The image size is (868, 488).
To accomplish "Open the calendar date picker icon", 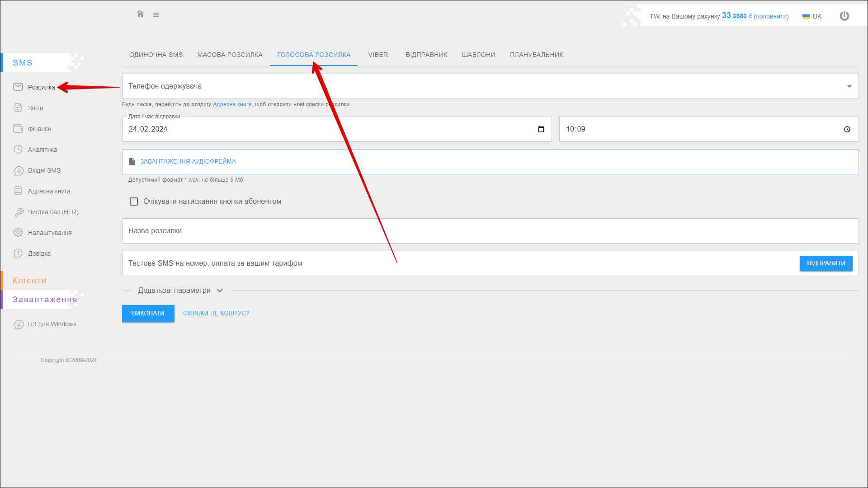I will (541, 129).
